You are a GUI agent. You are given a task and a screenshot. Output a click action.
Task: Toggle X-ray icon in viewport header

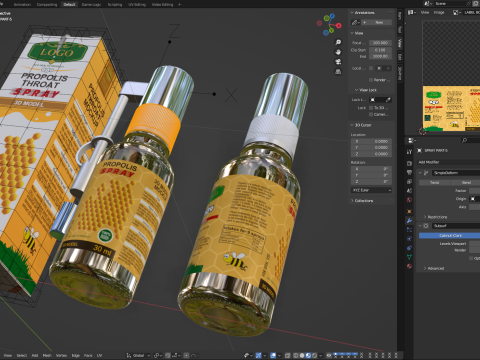[287, 355]
